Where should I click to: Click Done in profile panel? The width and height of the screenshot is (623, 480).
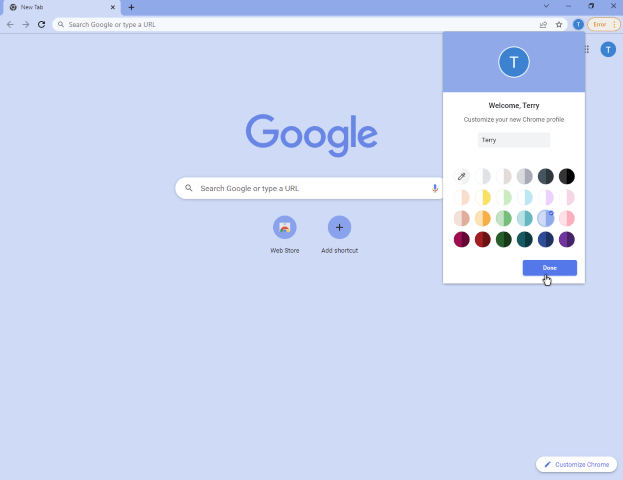pyautogui.click(x=549, y=268)
